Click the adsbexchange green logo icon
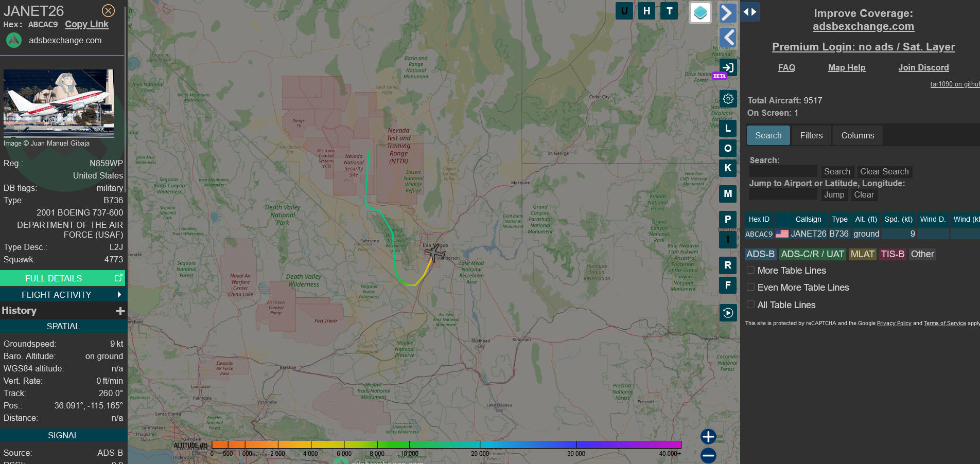Viewport: 980px width, 464px height. (x=14, y=40)
